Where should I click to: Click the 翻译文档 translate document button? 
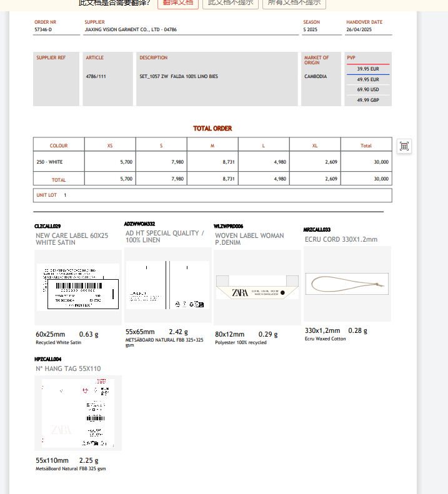point(178,2)
